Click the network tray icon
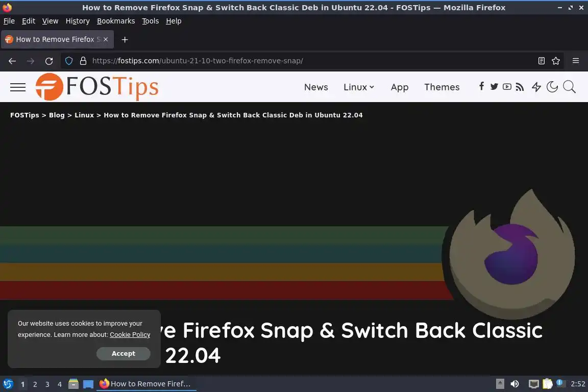Viewport: 588px width, 392px height. 533,384
